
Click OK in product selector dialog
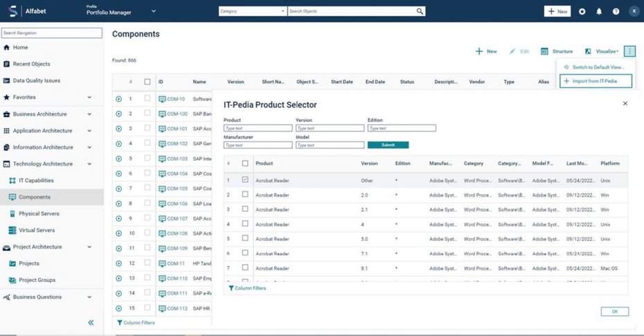[614, 311]
